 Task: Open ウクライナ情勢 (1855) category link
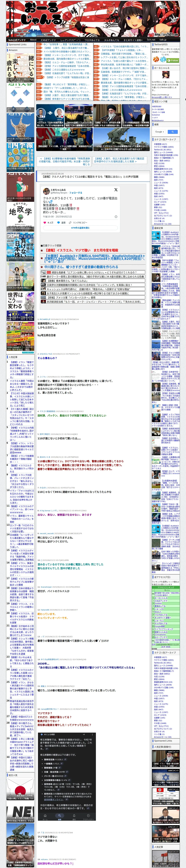point(164,147)
